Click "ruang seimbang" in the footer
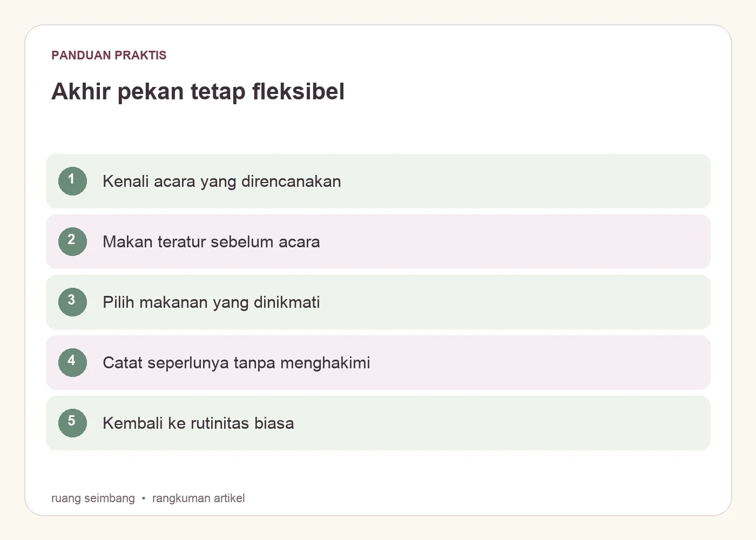Screen dimensions: 756x540 coord(93,498)
